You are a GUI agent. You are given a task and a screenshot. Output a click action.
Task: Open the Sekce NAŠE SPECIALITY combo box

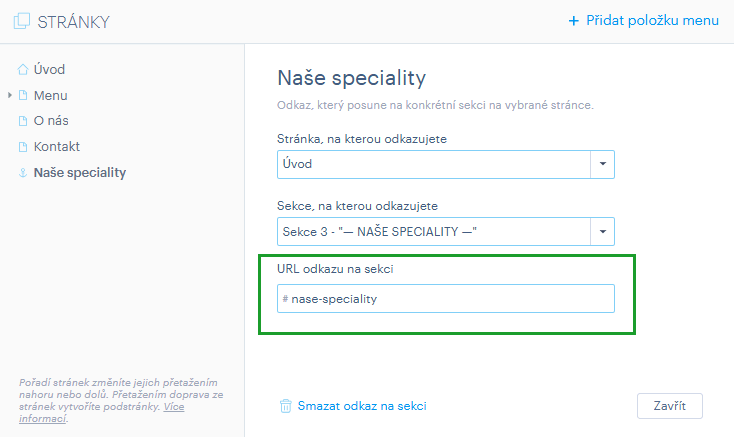coord(446,232)
